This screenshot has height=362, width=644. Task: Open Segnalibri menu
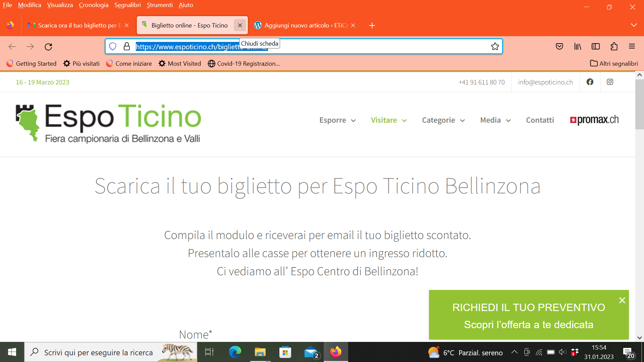click(127, 5)
